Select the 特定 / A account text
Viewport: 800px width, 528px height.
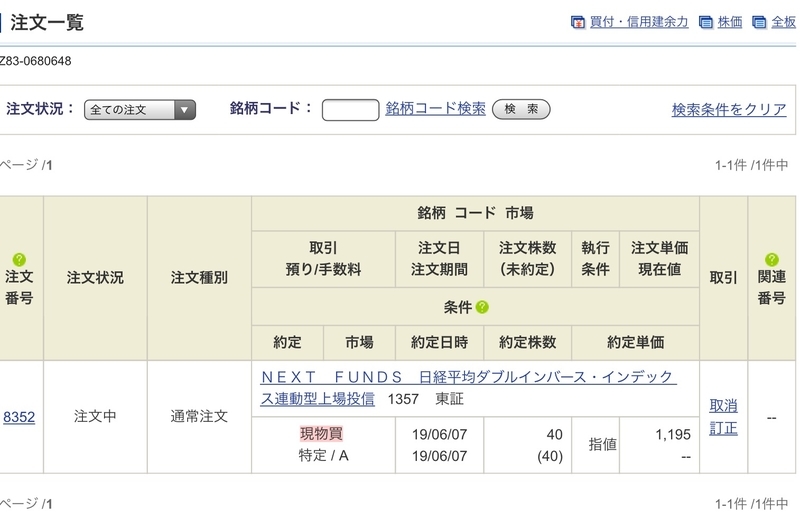point(323,455)
